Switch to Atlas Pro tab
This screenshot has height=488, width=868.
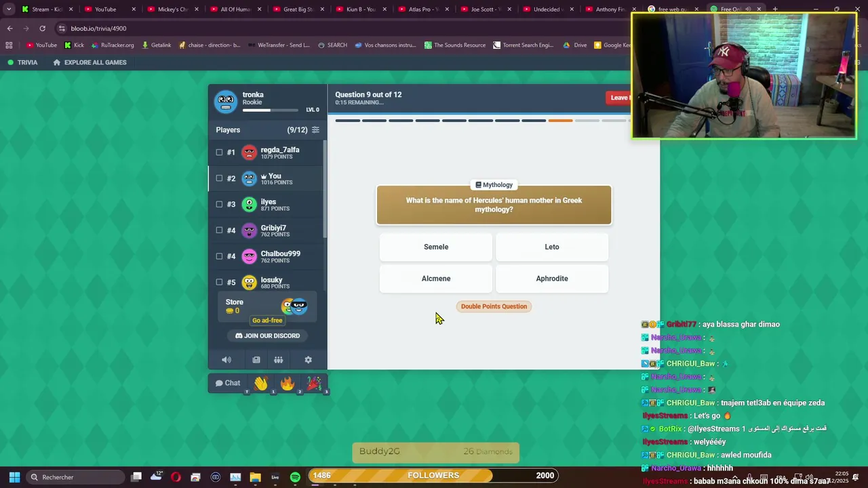pyautogui.click(x=423, y=9)
